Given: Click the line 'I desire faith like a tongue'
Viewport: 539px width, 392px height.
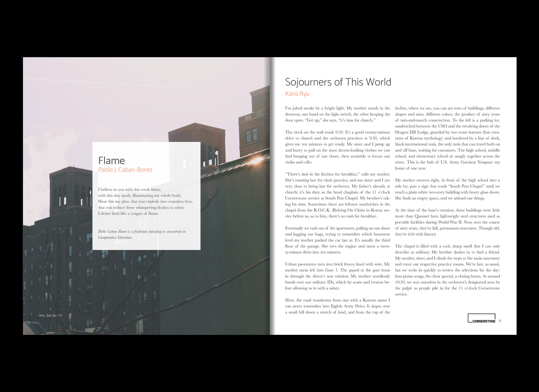Looking at the screenshot, I should 128,213.
